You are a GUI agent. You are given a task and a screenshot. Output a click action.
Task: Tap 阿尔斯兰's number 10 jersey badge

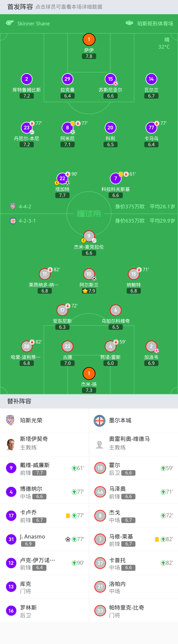(x=89, y=274)
